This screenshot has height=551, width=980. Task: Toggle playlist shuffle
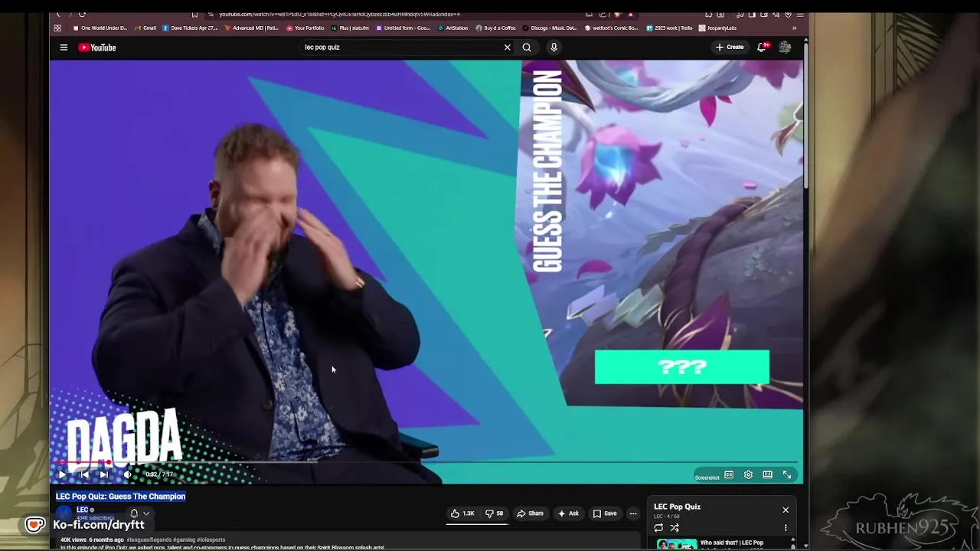(x=675, y=528)
